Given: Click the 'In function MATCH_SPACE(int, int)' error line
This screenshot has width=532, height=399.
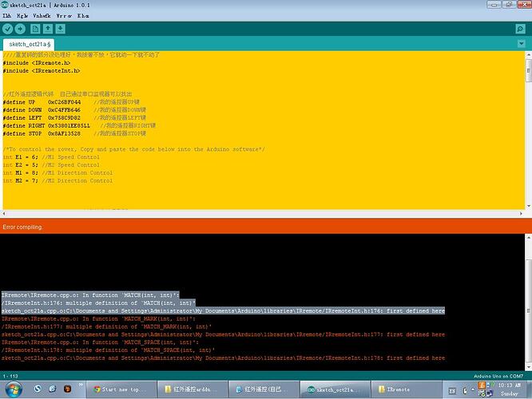Looking at the screenshot, I should tap(100, 342).
